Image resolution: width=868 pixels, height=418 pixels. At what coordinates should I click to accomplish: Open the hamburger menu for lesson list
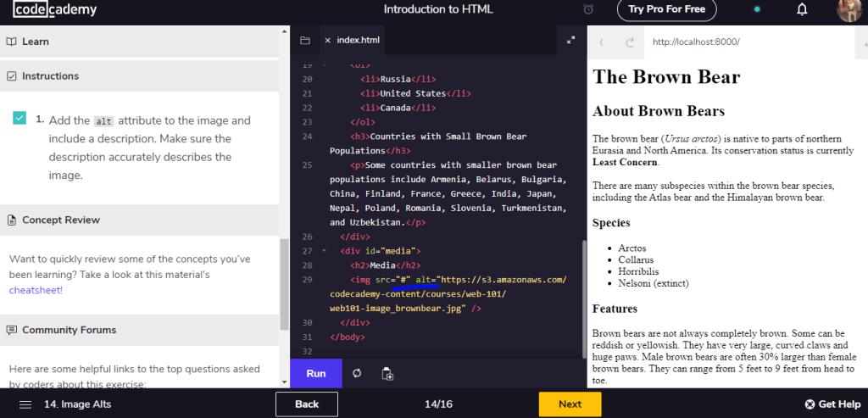click(x=25, y=404)
